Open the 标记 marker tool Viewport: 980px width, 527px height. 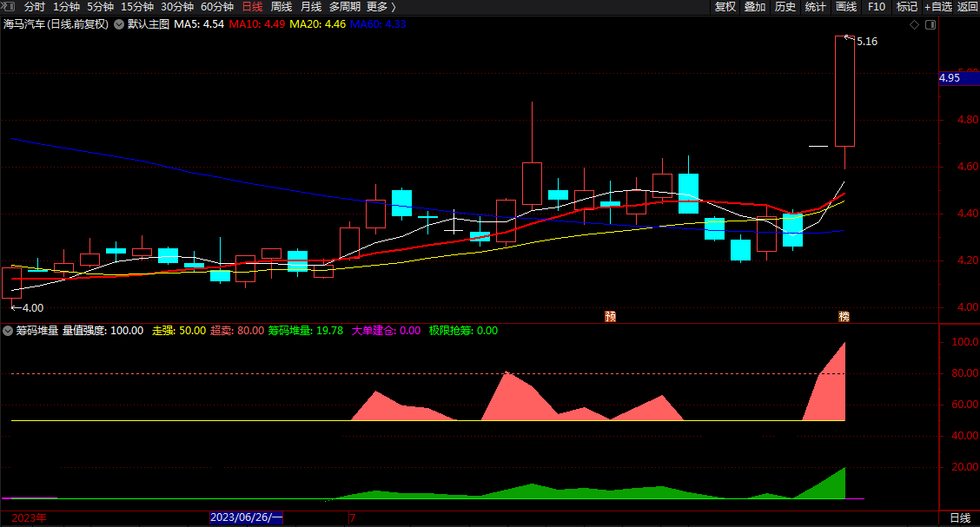(x=906, y=7)
